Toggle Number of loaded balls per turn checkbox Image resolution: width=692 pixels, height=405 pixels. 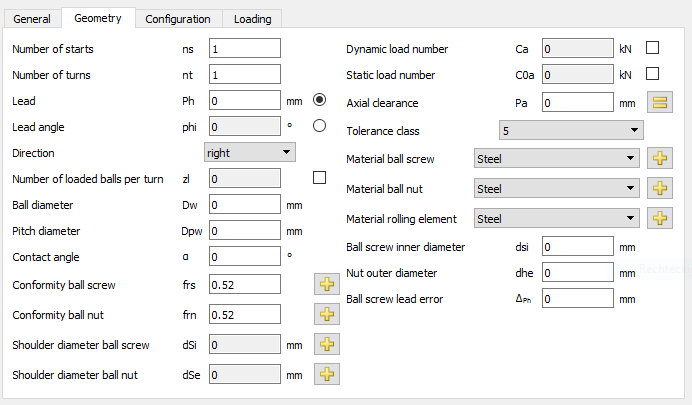[x=320, y=178]
